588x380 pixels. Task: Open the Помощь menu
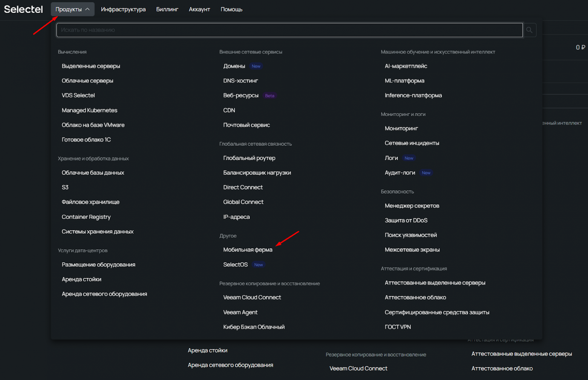231,9
